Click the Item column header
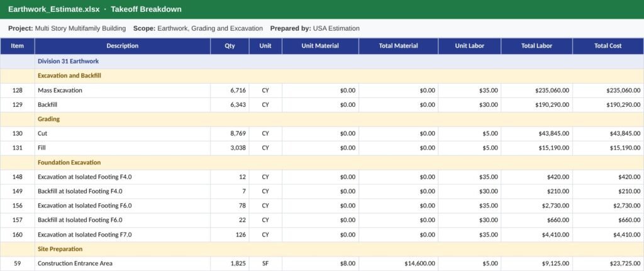 (x=17, y=46)
